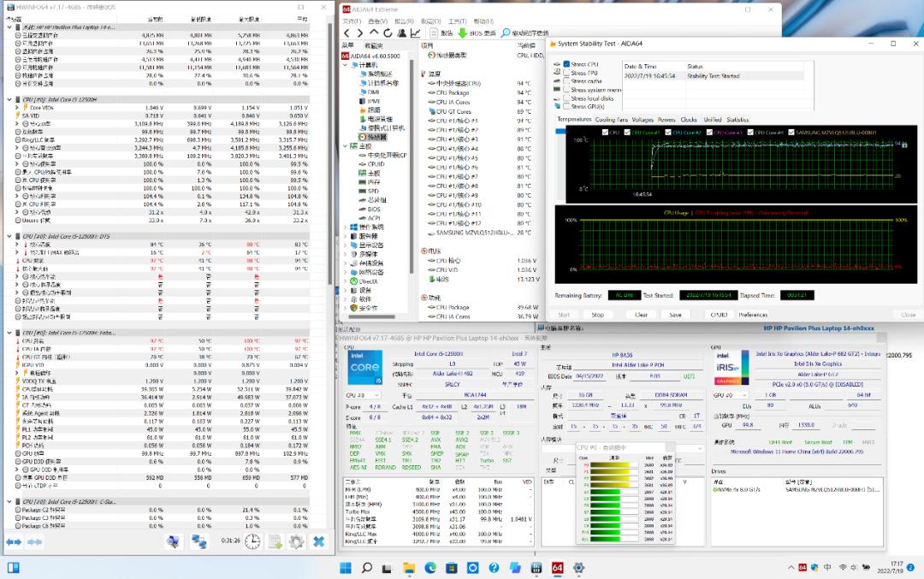Click the driver update magnifier icon
Screen dimensions: 924x579
tap(506, 32)
